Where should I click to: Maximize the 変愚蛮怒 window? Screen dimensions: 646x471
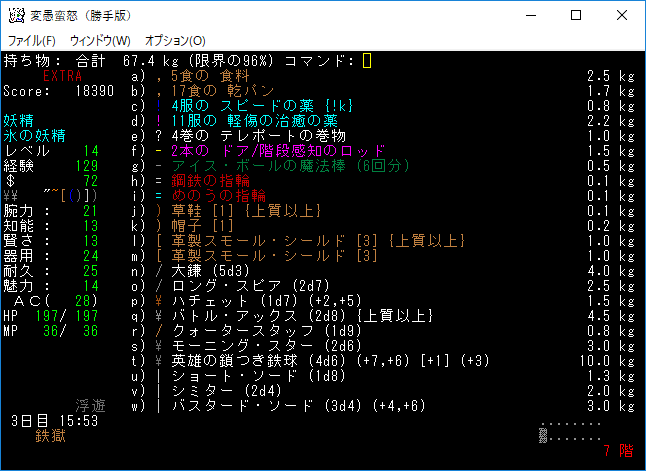[575, 16]
